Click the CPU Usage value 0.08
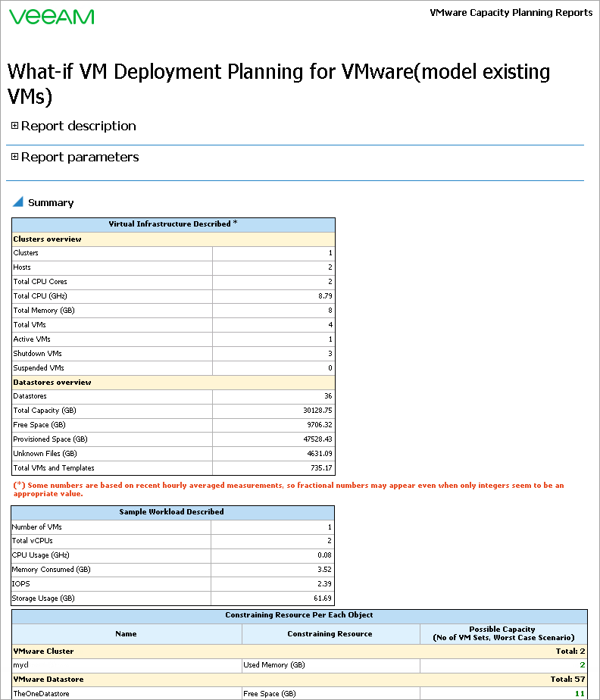 pyautogui.click(x=324, y=555)
